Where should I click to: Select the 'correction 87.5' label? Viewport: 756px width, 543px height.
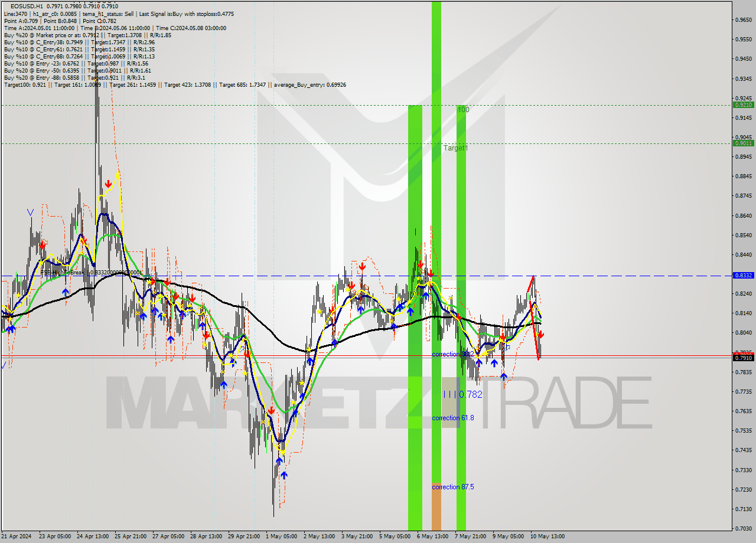click(x=452, y=487)
